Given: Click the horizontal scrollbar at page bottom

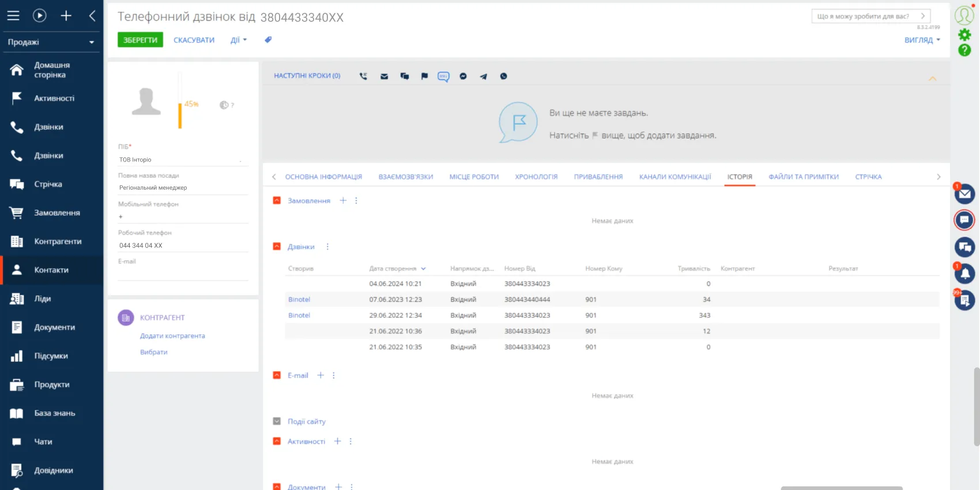Looking at the screenshot, I should pos(842,488).
